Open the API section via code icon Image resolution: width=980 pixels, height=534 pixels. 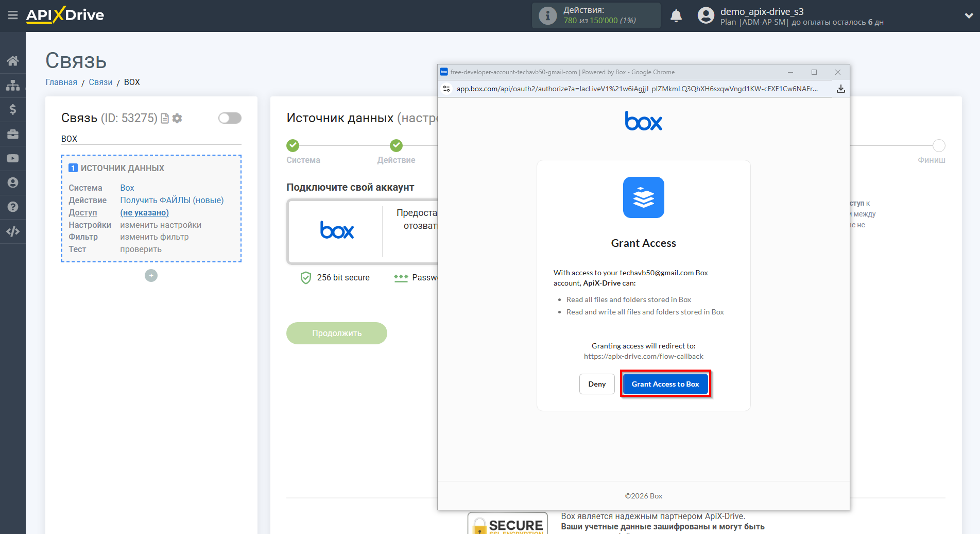click(x=13, y=231)
